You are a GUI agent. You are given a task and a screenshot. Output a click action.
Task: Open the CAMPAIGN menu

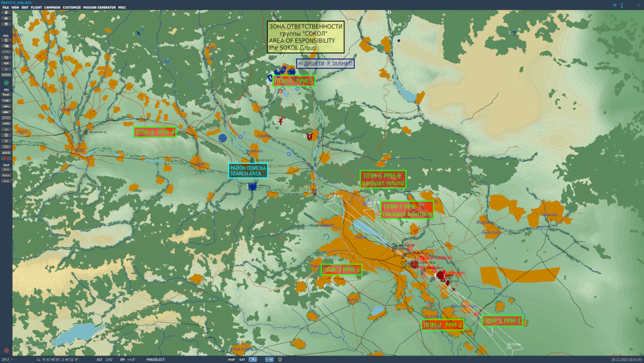coord(52,7)
